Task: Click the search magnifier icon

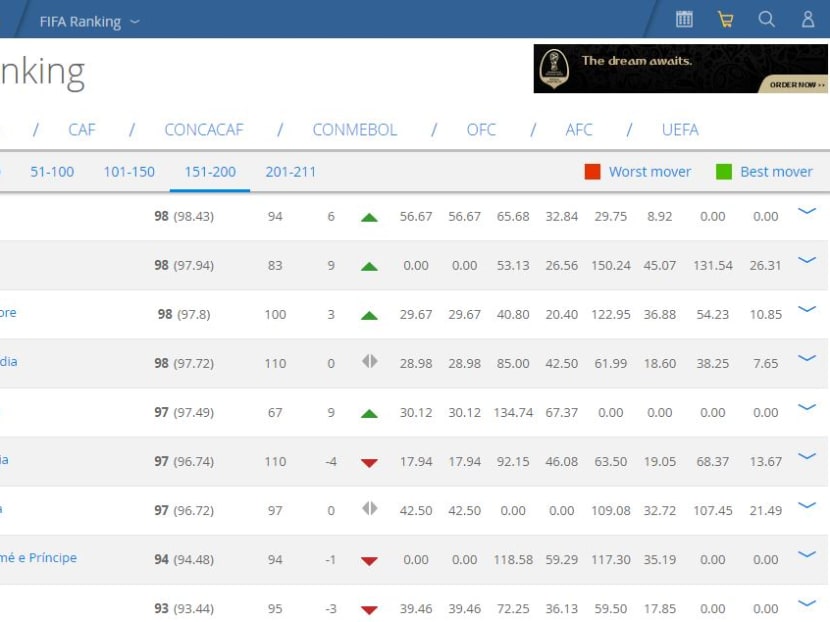Action: coord(766,19)
